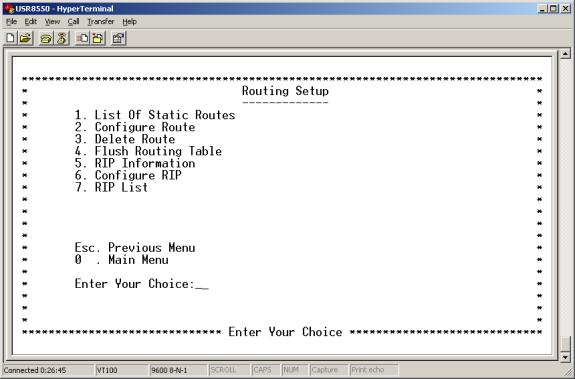Click the Call (phone) toolbar icon

click(x=46, y=38)
